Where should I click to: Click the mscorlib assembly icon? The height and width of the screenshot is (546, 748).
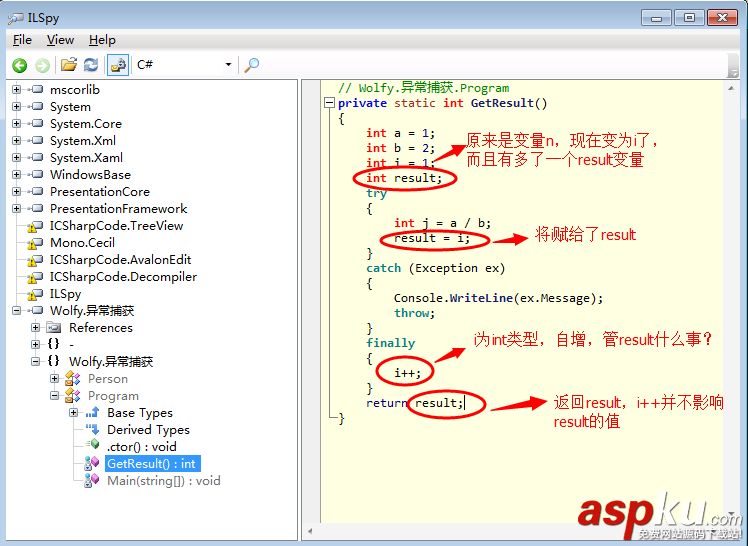36,90
